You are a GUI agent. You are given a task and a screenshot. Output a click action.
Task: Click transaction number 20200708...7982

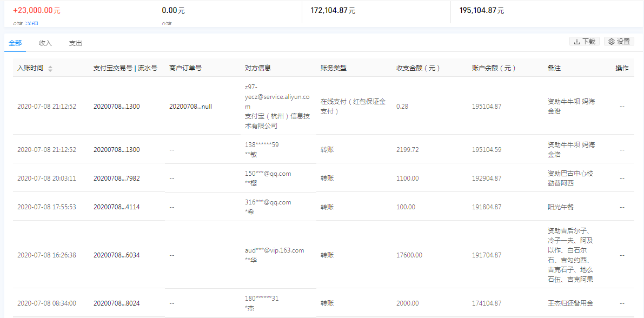tap(116, 178)
